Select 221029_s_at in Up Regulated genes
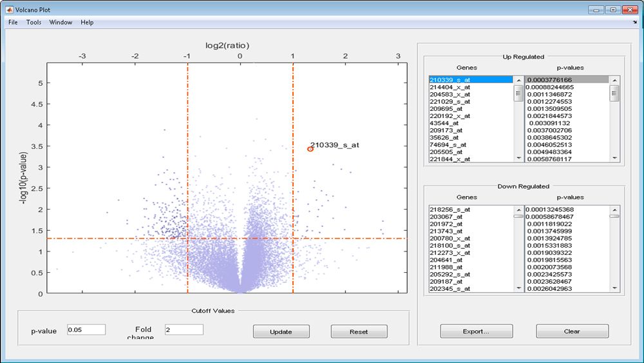The height and width of the screenshot is (363, 644). pyautogui.click(x=471, y=101)
